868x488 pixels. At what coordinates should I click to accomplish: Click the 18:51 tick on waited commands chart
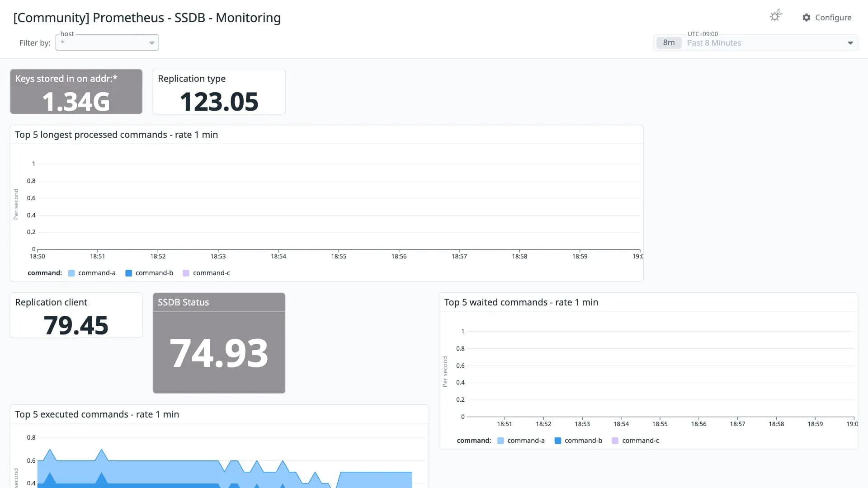pyautogui.click(x=505, y=424)
